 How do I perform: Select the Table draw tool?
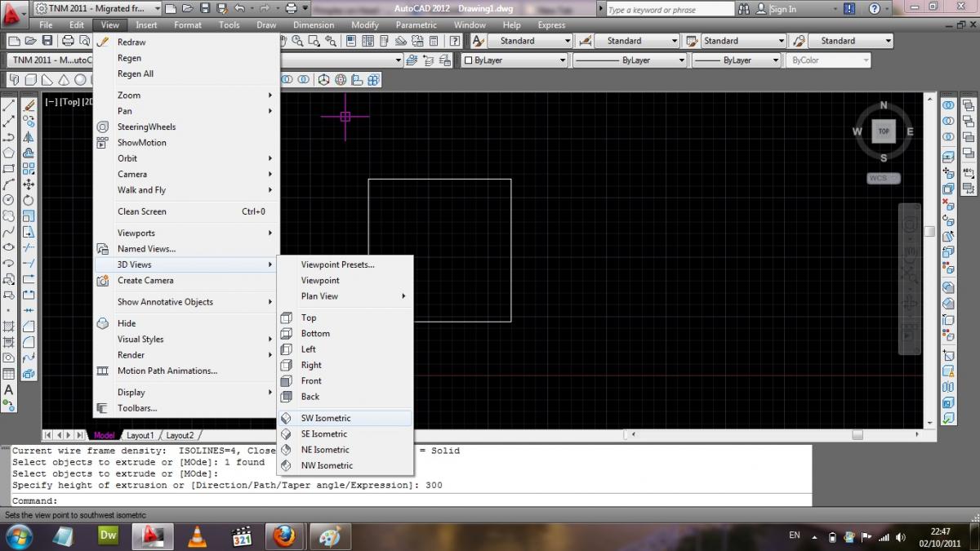[x=8, y=374]
